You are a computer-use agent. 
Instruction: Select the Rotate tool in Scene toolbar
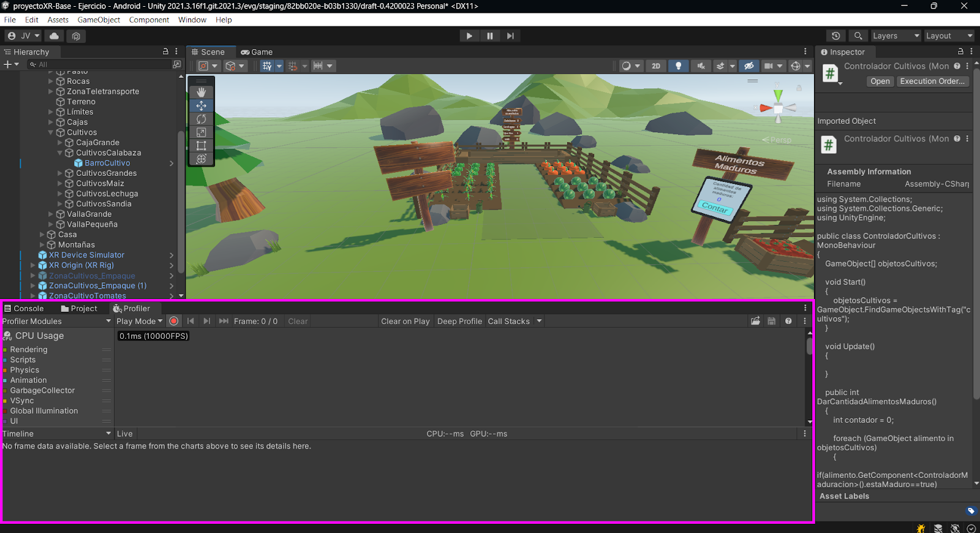pos(201,119)
